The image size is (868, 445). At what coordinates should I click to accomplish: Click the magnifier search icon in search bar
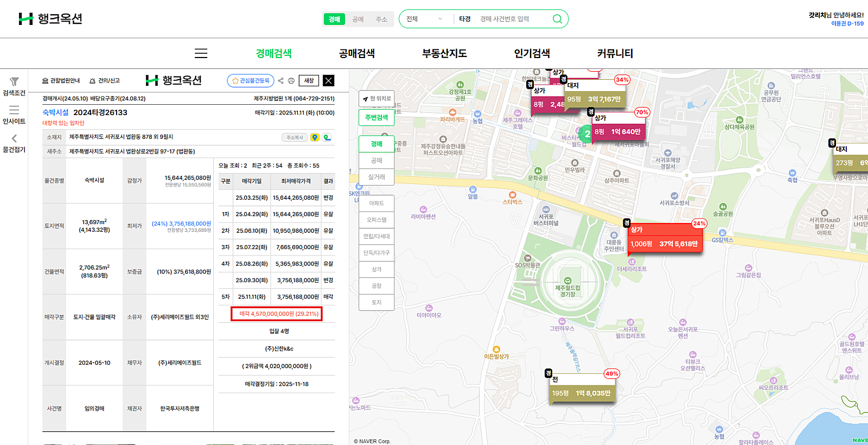coord(557,19)
